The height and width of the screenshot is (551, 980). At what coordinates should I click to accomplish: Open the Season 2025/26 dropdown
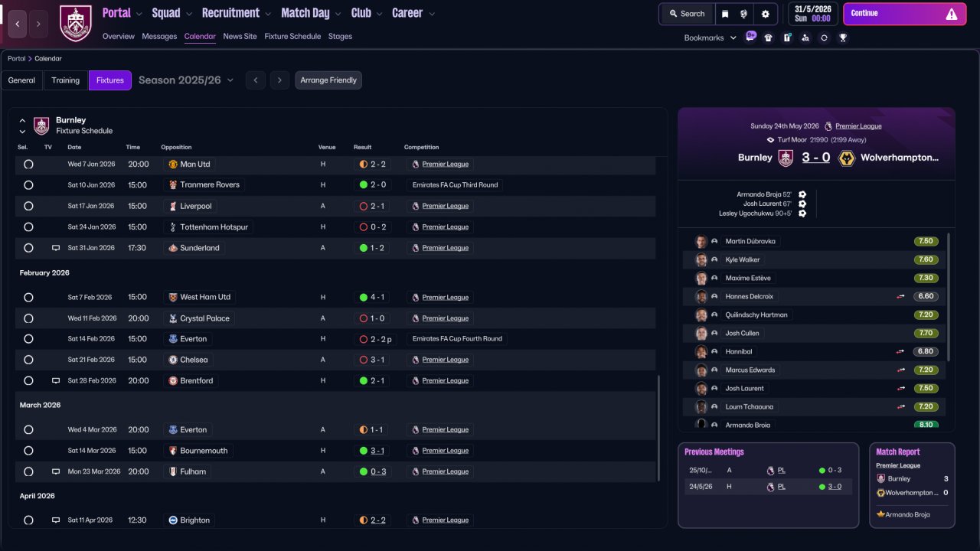tap(186, 80)
